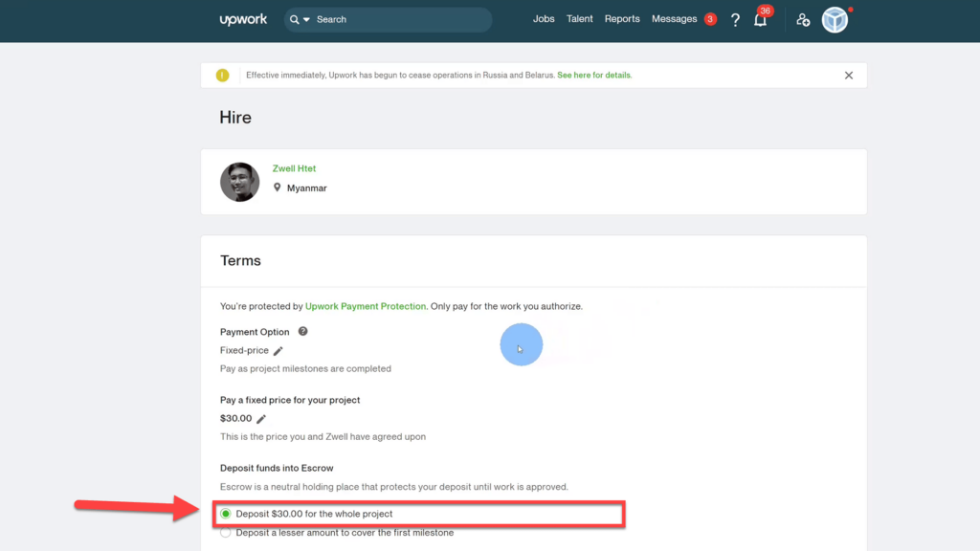980x551 pixels.
Task: Select 'Deposit $30.00 for the whole project'
Action: (226, 514)
